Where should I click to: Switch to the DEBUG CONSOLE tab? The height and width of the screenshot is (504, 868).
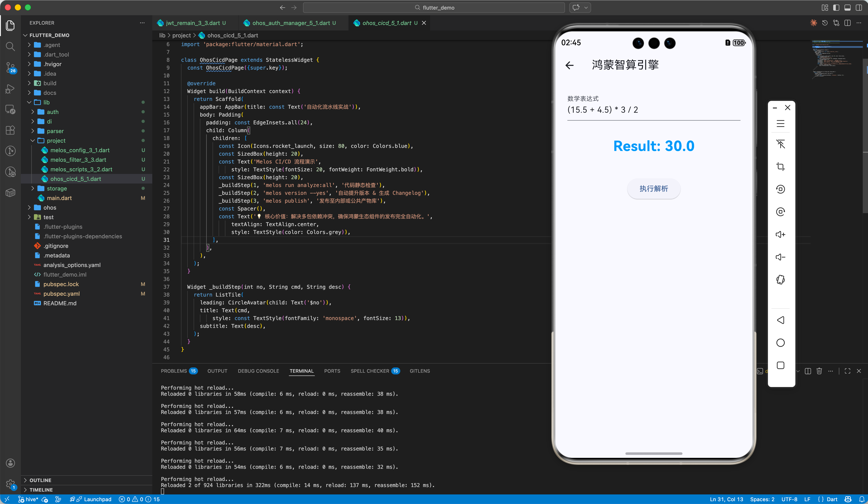[x=258, y=371]
